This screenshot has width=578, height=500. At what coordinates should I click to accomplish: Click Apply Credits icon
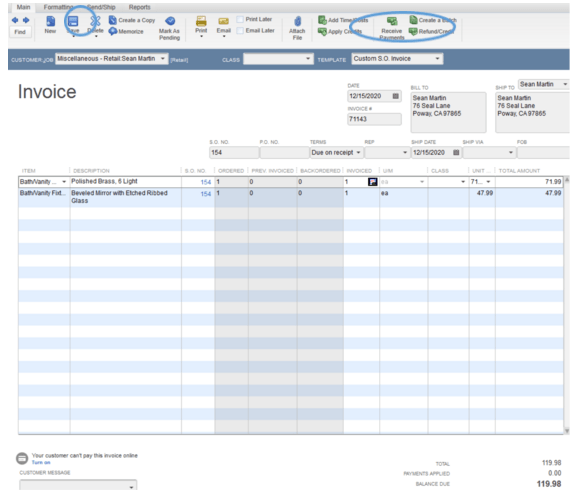click(x=322, y=31)
